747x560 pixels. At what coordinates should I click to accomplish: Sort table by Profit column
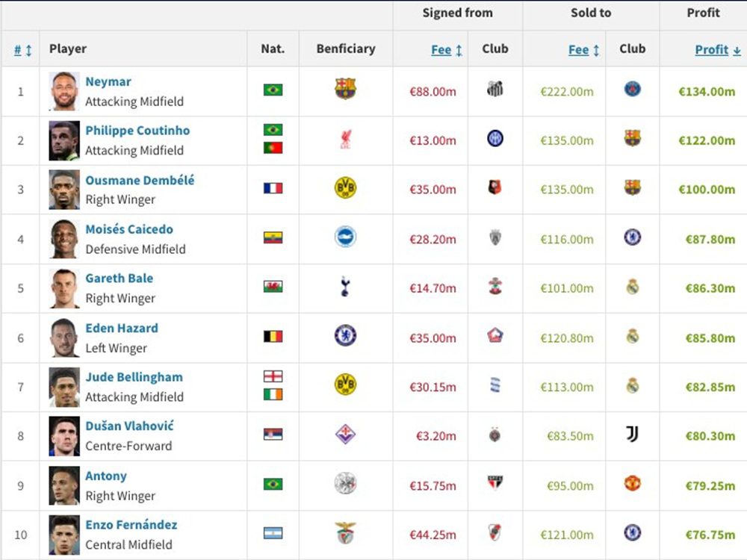[x=717, y=50]
